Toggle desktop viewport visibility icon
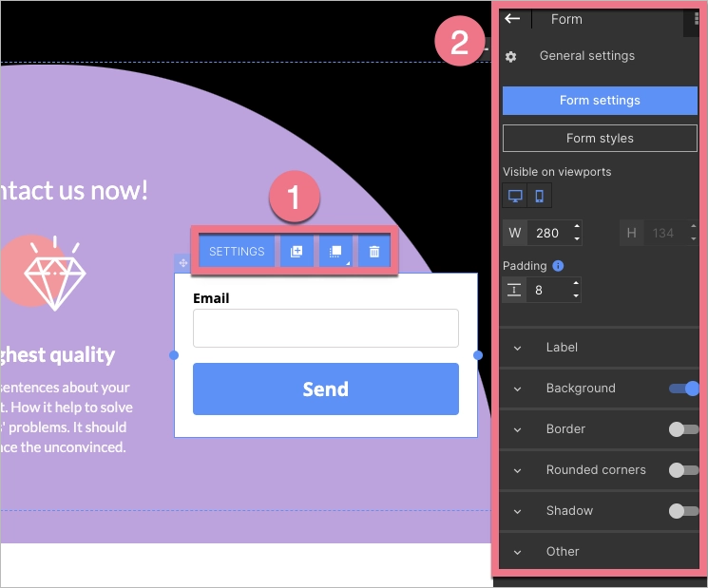Image resolution: width=708 pixels, height=588 pixels. 515,197
